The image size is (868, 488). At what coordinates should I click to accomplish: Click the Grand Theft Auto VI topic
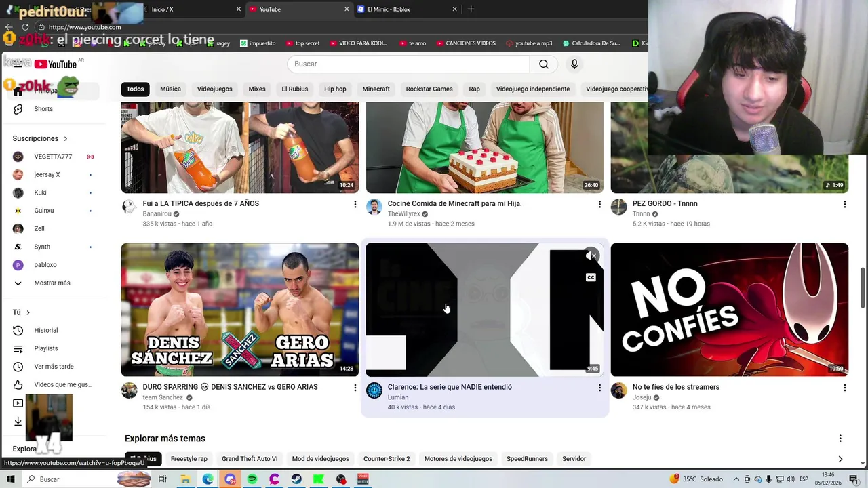250,459
